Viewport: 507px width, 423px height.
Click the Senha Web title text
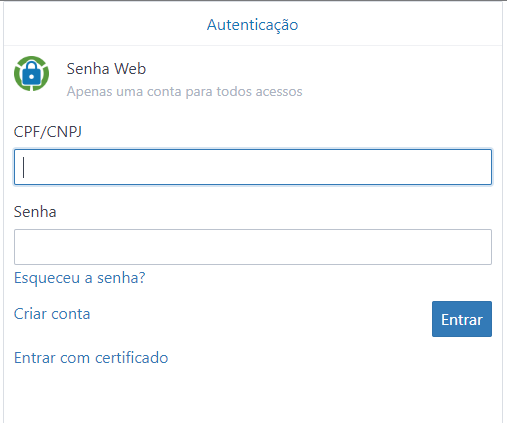click(x=106, y=69)
